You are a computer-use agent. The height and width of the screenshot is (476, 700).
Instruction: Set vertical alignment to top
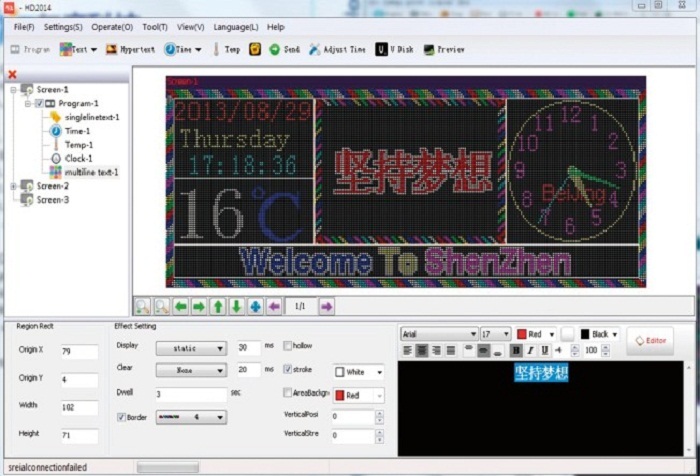pos(468,348)
